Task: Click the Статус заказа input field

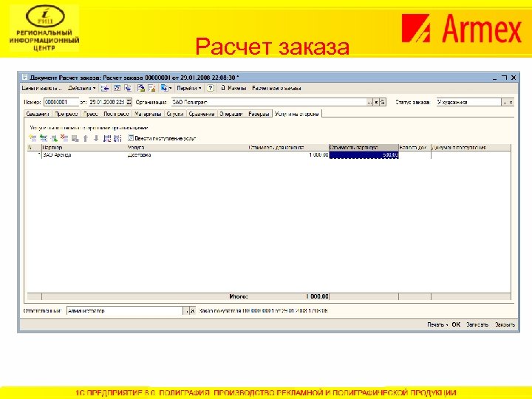Action: point(469,102)
